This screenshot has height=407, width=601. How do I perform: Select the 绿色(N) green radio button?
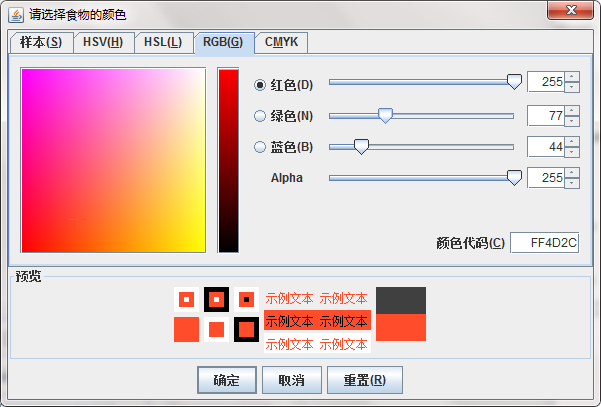tap(260, 116)
